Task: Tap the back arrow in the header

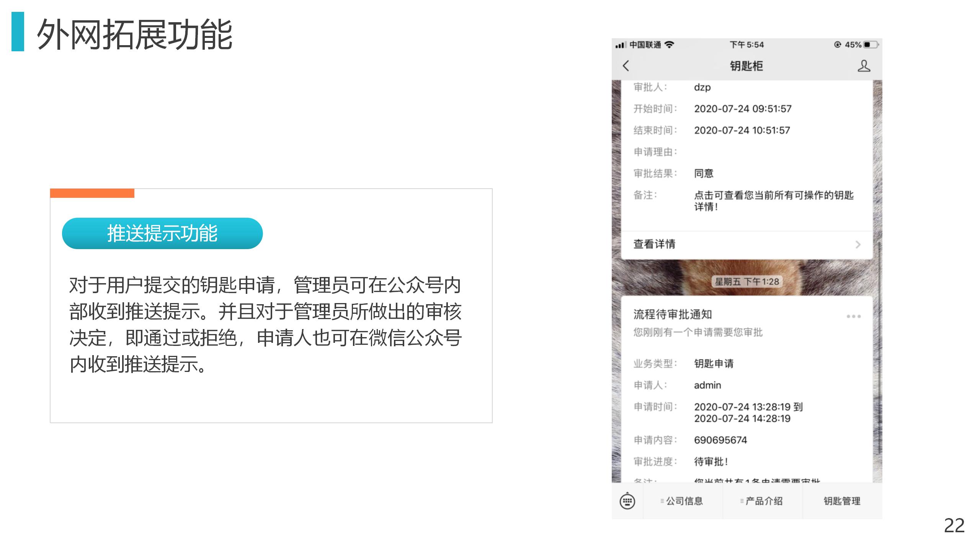Action: [626, 66]
